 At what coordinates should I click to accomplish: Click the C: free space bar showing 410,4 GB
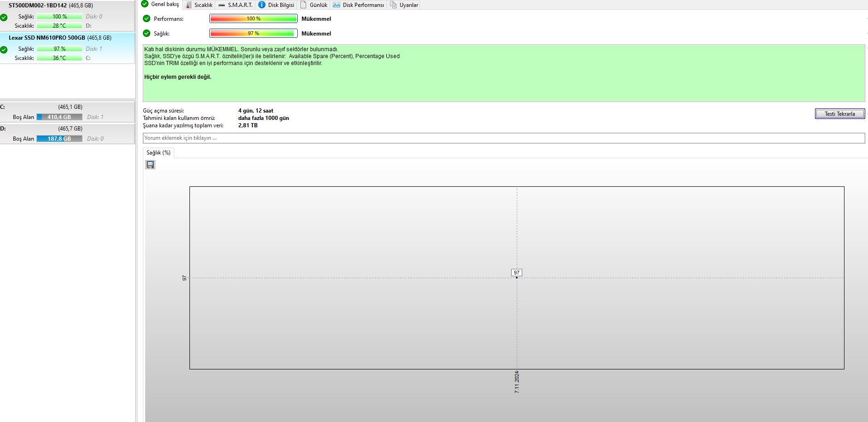pyautogui.click(x=59, y=117)
